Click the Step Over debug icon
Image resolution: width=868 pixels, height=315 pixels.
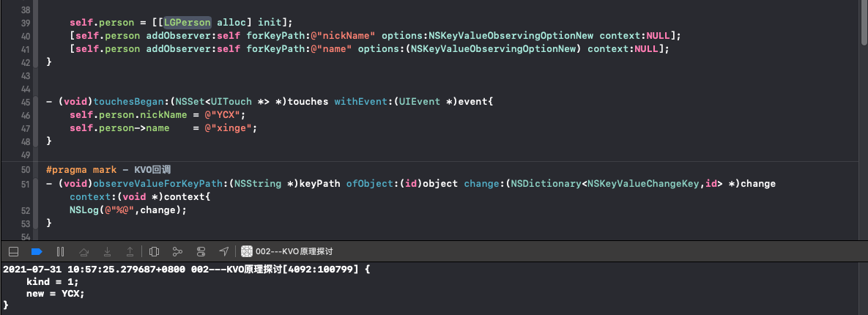(84, 252)
